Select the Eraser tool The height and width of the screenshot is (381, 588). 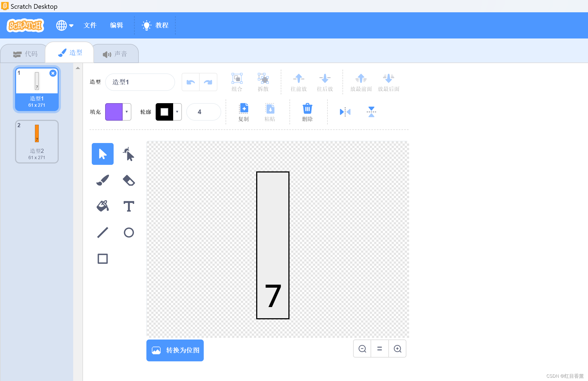click(129, 180)
